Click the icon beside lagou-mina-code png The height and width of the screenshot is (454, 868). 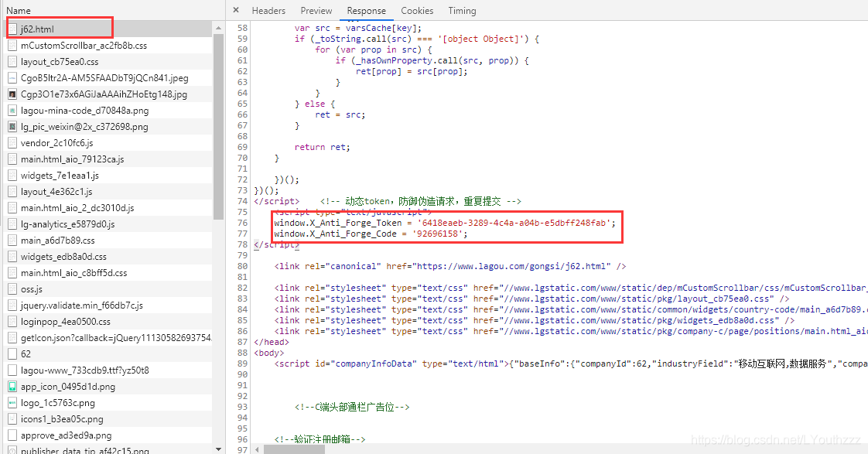tap(12, 110)
